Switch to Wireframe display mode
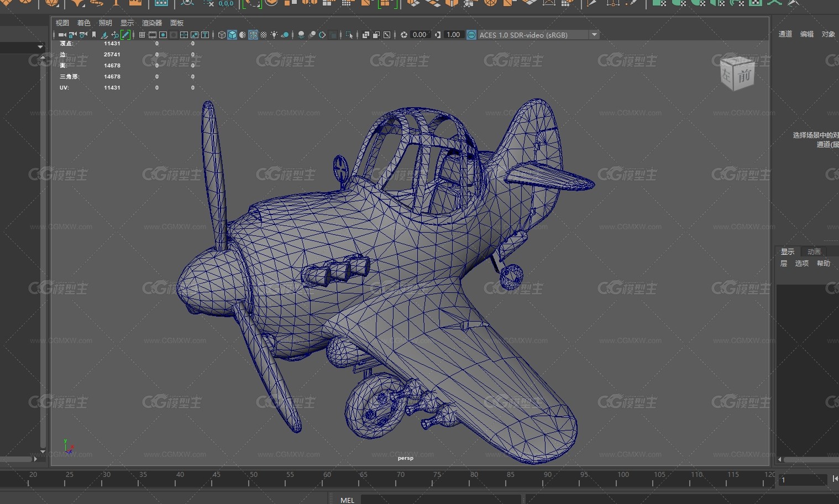This screenshot has width=839, height=504. (222, 35)
